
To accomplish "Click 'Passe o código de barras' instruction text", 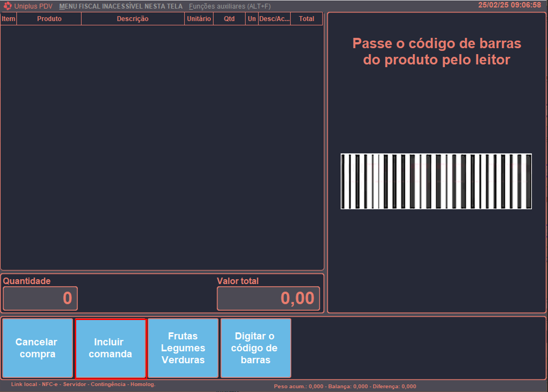I will (x=437, y=51).
